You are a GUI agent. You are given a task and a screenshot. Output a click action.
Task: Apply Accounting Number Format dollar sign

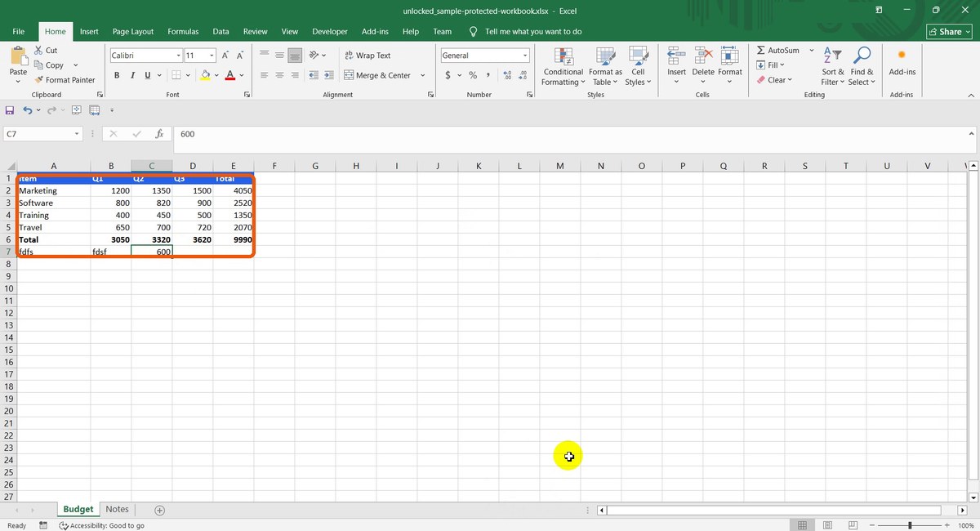(448, 75)
